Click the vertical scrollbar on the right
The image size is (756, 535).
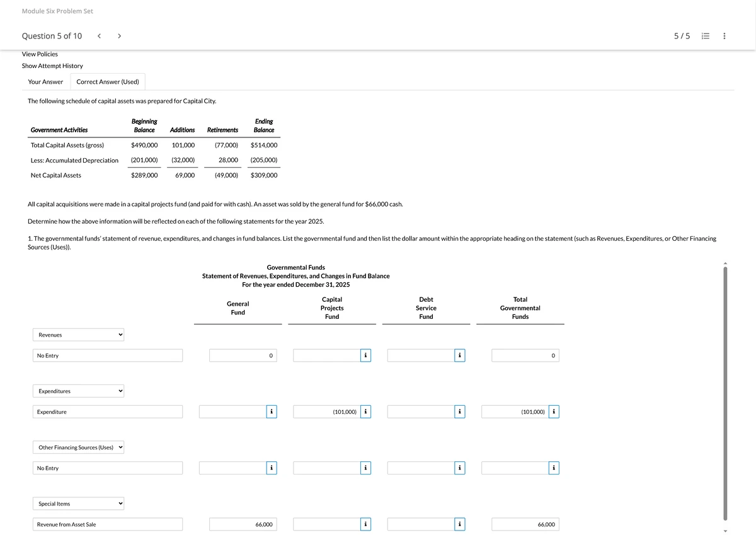click(x=725, y=391)
